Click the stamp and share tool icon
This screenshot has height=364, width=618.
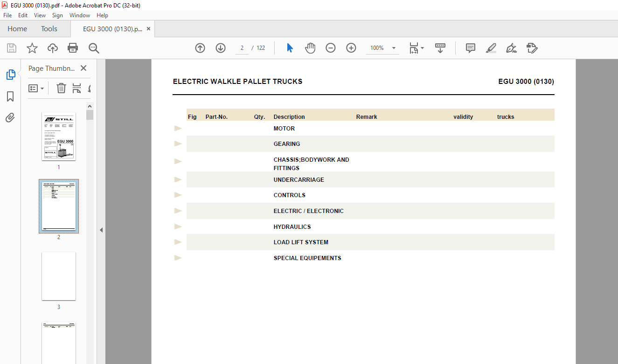pyautogui.click(x=532, y=48)
